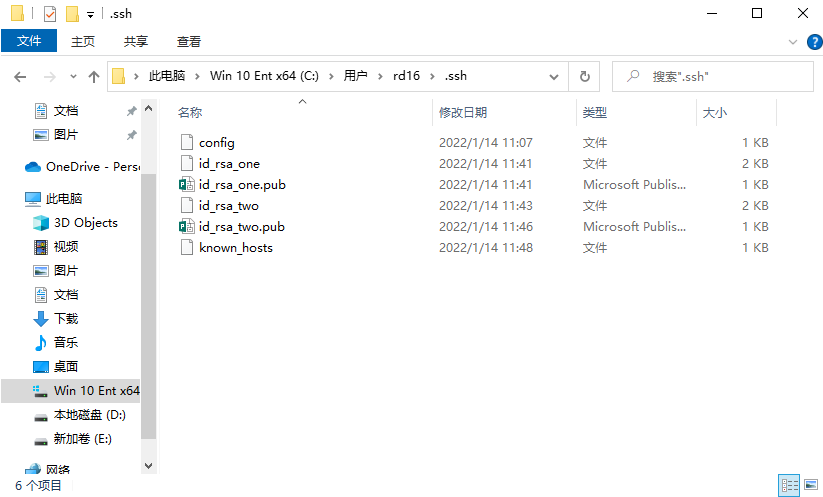823x497 pixels.
Task: Open 桌面 folder in the sidebar
Action: pos(66,366)
